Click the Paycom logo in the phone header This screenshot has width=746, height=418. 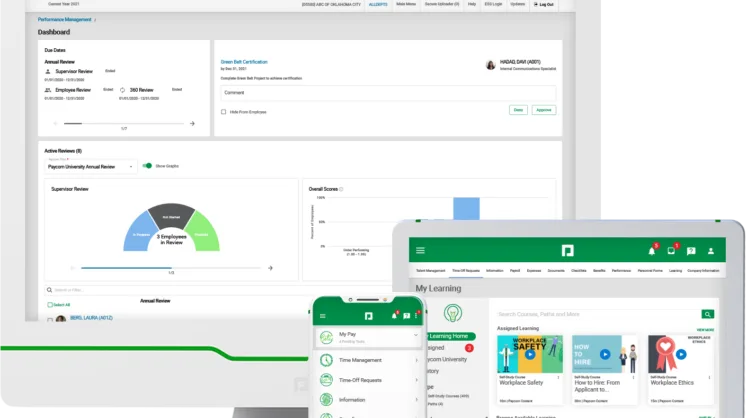[368, 316]
